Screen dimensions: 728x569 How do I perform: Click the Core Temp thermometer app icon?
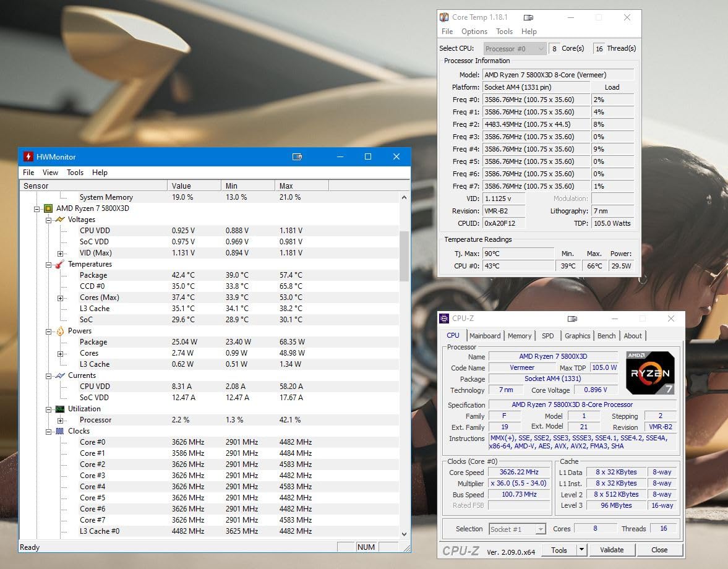[x=444, y=17]
